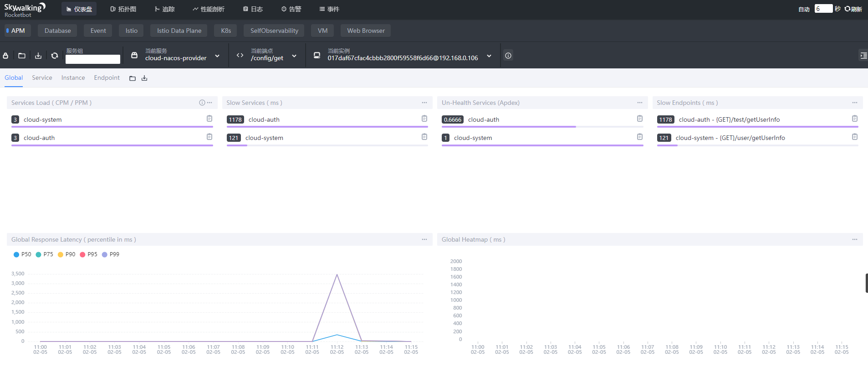
Task: Copy cloud-system name in Un-Health Services
Action: point(640,137)
